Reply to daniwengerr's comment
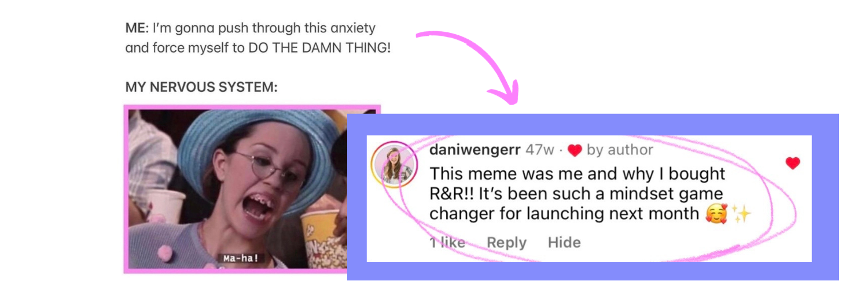The image size is (868, 289). pos(507,243)
